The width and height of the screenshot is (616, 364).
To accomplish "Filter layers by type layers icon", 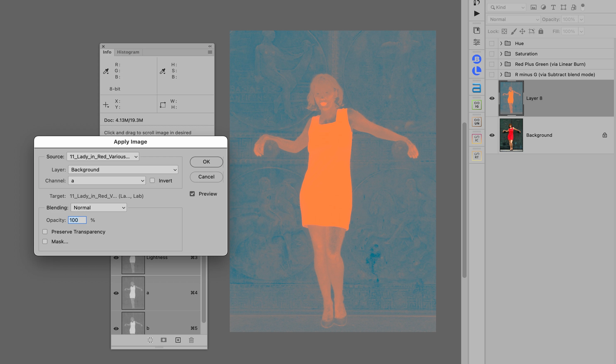I will pos(553,7).
